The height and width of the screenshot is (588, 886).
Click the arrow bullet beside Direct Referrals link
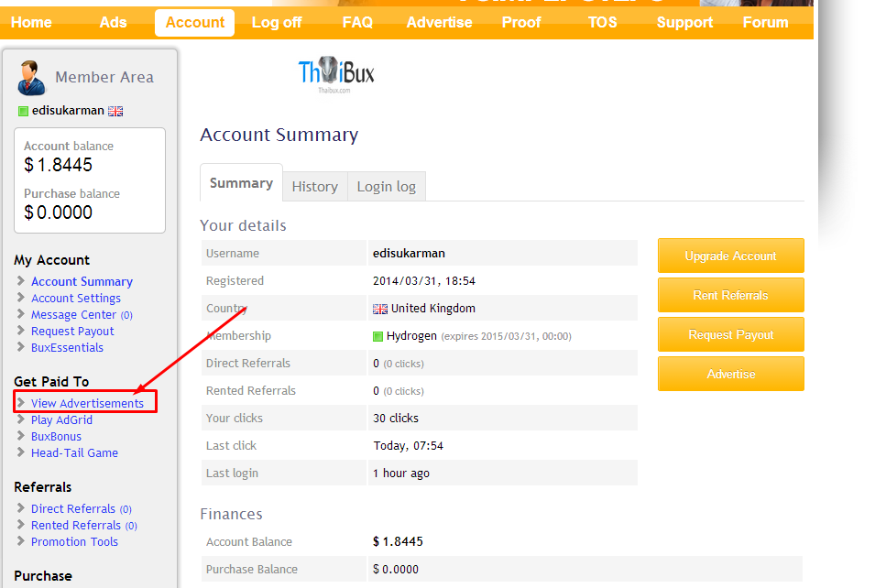click(21, 507)
